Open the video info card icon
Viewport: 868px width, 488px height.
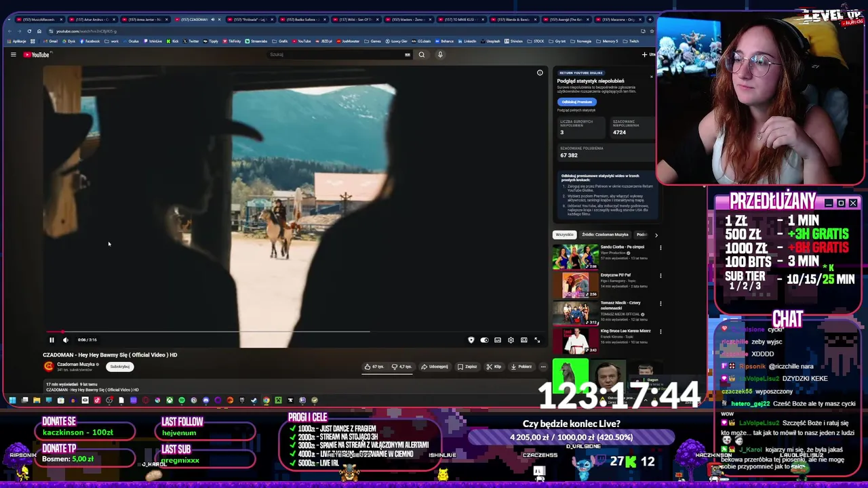(x=540, y=73)
